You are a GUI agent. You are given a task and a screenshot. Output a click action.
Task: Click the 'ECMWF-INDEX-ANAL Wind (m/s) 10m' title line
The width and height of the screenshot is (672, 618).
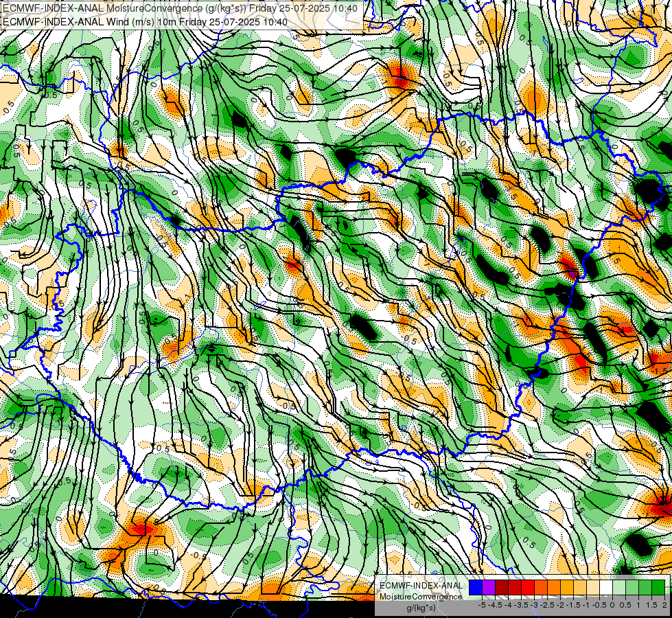point(145,21)
